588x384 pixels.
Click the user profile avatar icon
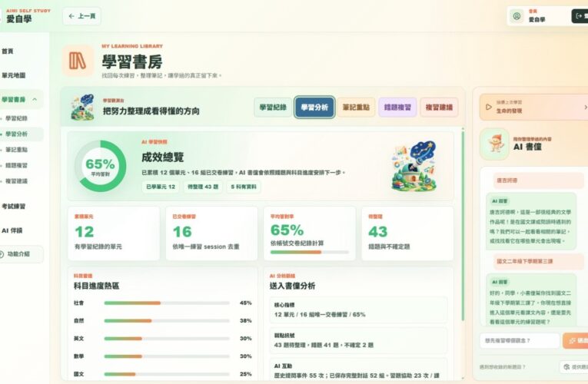517,16
